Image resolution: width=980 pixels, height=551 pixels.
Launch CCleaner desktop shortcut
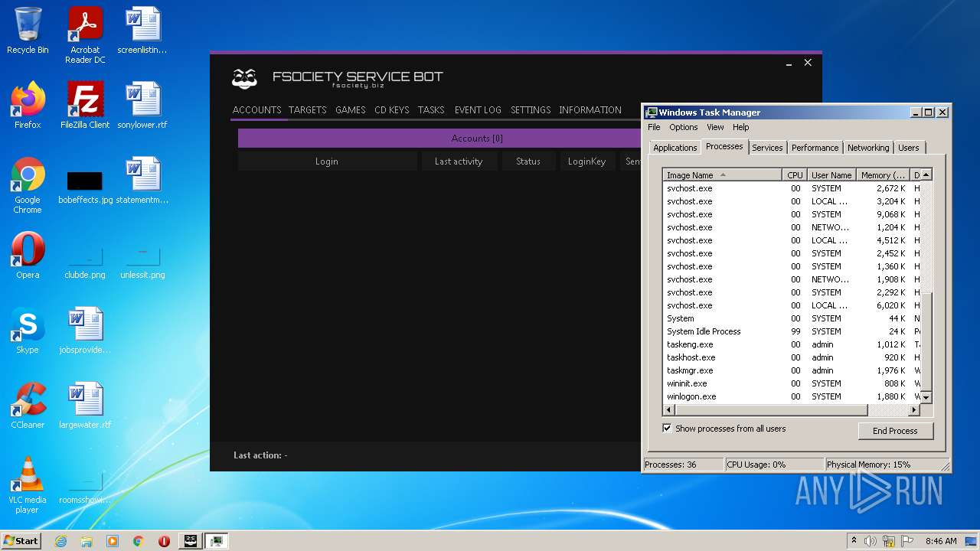(28, 406)
